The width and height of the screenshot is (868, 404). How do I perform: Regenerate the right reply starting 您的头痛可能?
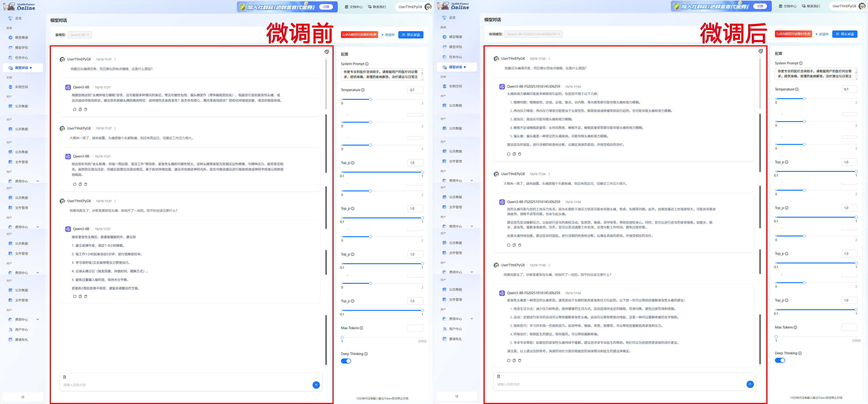tap(508, 245)
